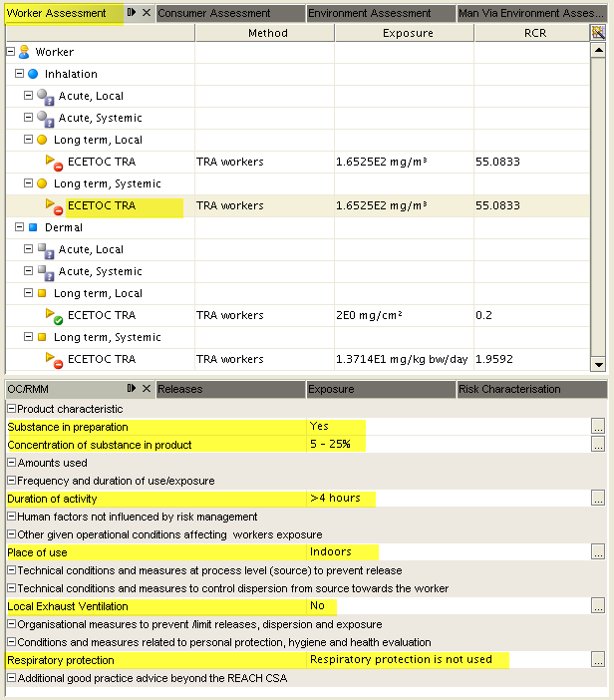Click the 'Indoors' place of use value
The width and height of the screenshot is (614, 700).
(x=331, y=551)
